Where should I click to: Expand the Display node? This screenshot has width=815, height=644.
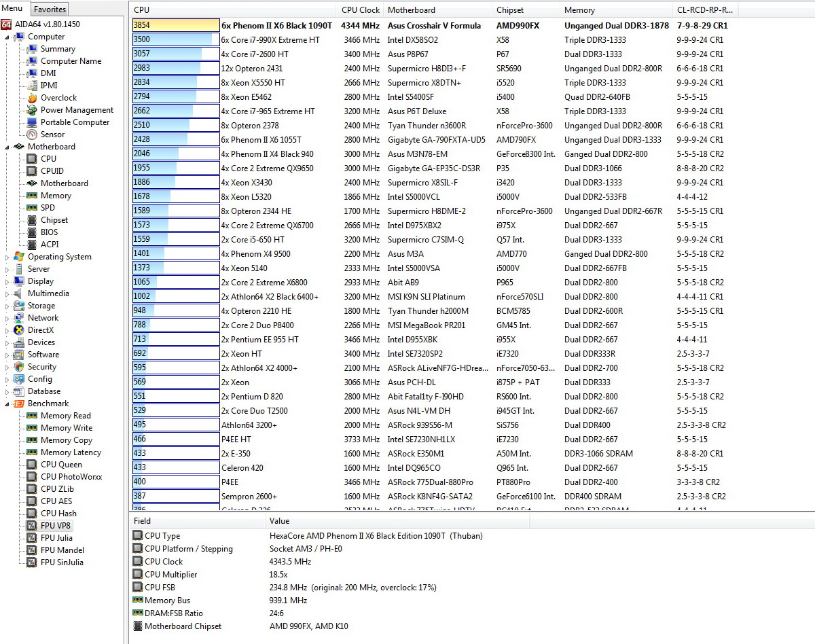coord(7,281)
